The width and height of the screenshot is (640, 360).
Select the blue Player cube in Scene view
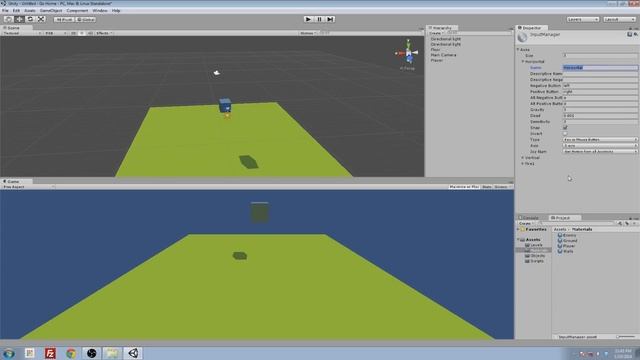225,105
